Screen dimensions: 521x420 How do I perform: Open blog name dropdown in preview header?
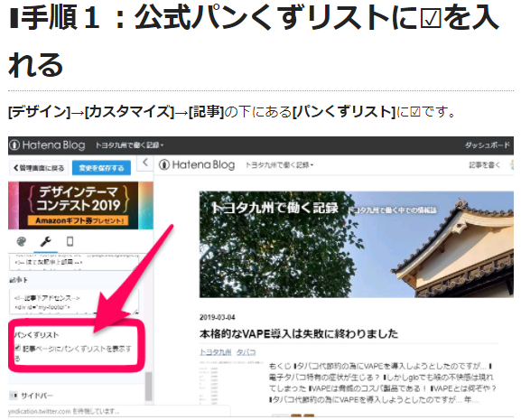coord(279,165)
